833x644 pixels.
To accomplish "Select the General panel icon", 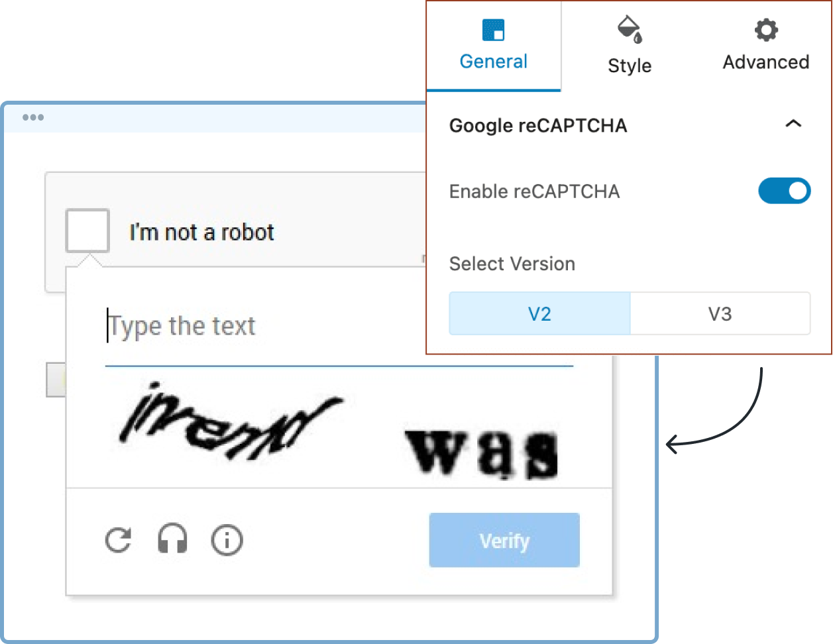I will [x=493, y=30].
